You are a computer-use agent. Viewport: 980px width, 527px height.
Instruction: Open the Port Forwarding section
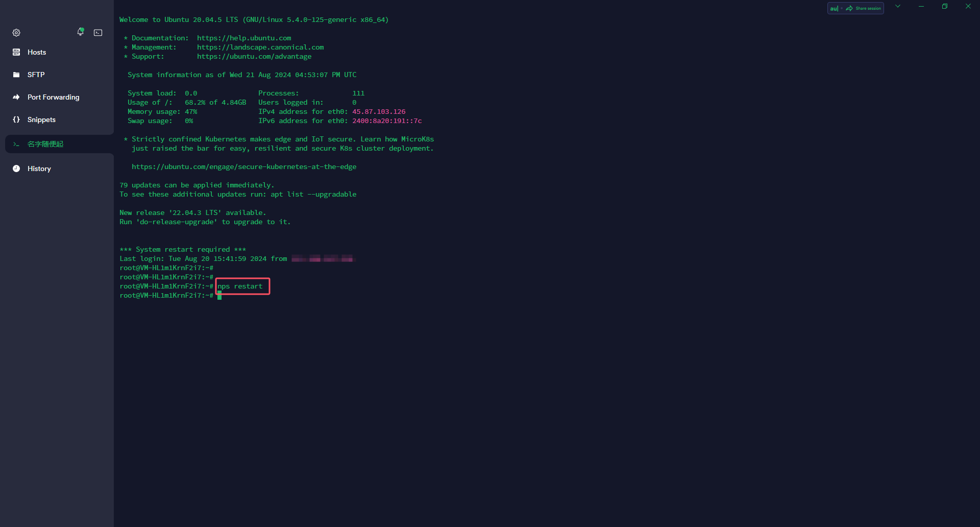tap(53, 97)
